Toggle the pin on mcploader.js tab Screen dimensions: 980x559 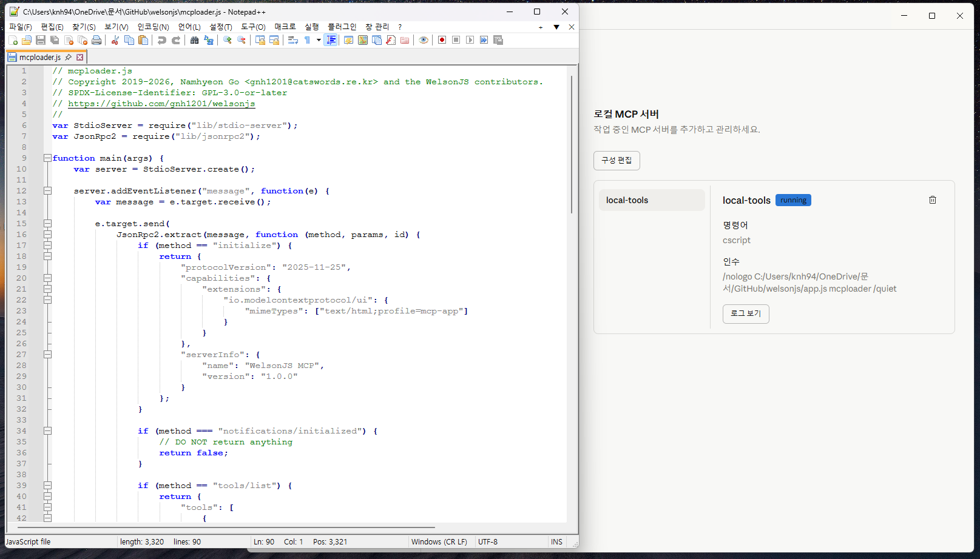click(69, 57)
